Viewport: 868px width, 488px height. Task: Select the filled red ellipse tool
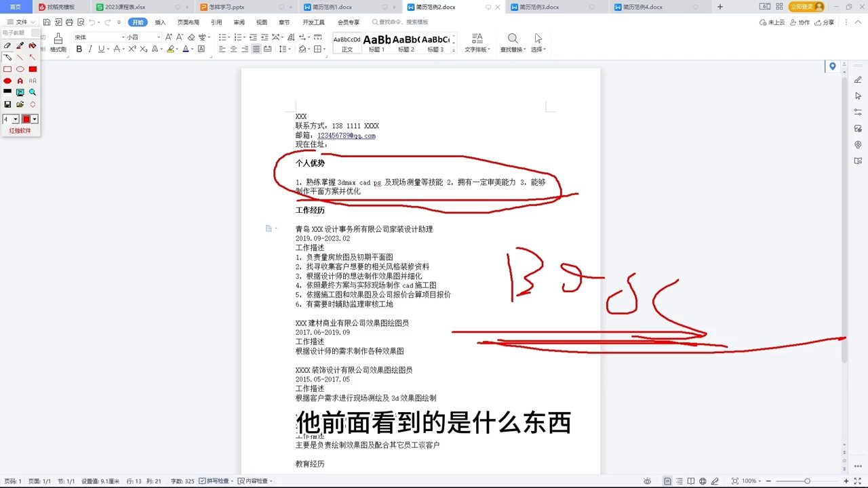7,81
